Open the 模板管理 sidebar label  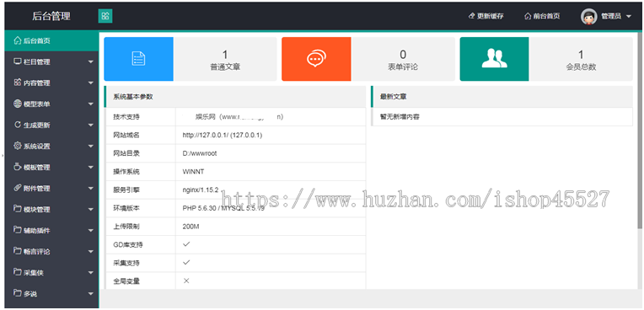36,168
